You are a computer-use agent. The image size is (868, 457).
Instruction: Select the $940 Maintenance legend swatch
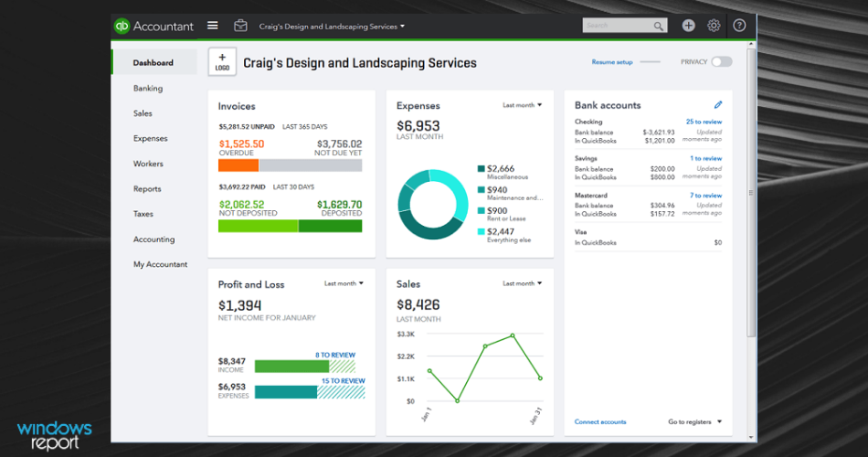tap(481, 189)
